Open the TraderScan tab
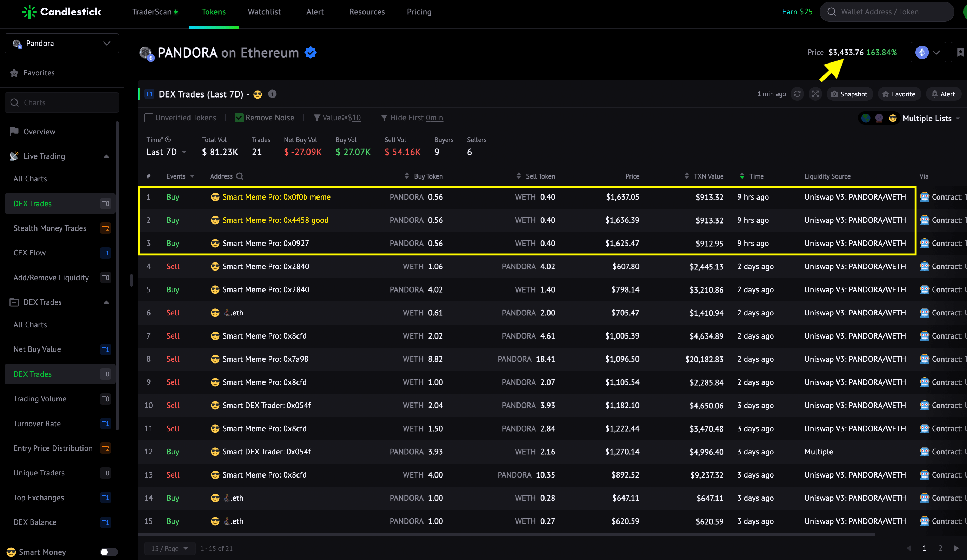This screenshot has width=967, height=560. [155, 12]
